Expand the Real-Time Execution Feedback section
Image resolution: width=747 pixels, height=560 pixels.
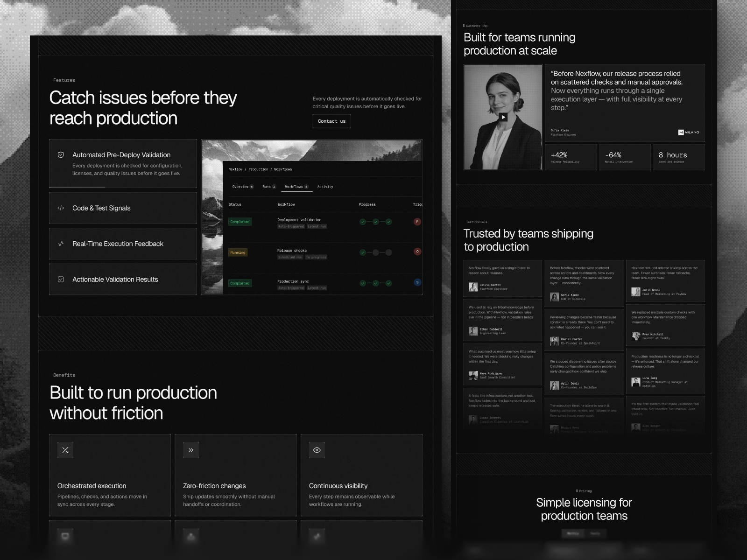click(x=123, y=244)
